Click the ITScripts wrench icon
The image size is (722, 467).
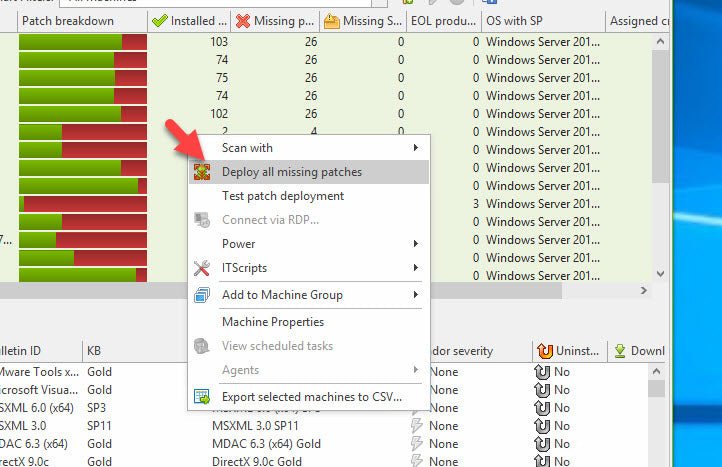pyautogui.click(x=202, y=268)
